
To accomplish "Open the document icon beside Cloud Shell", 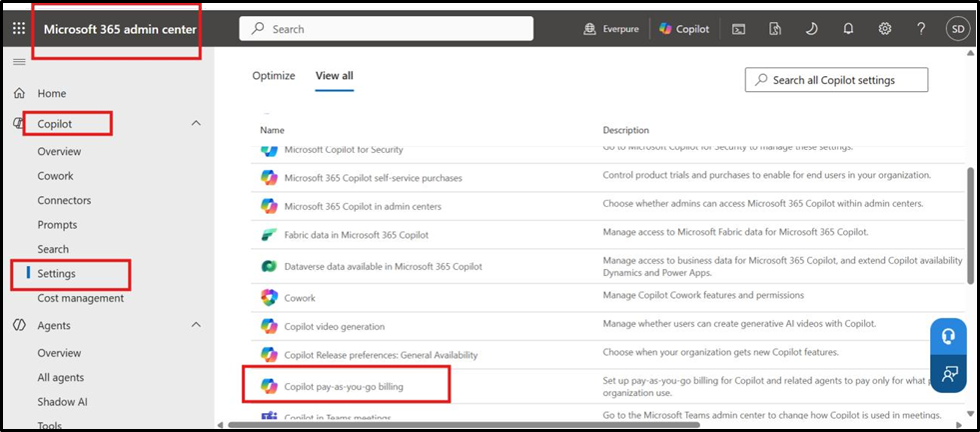I will click(x=775, y=29).
